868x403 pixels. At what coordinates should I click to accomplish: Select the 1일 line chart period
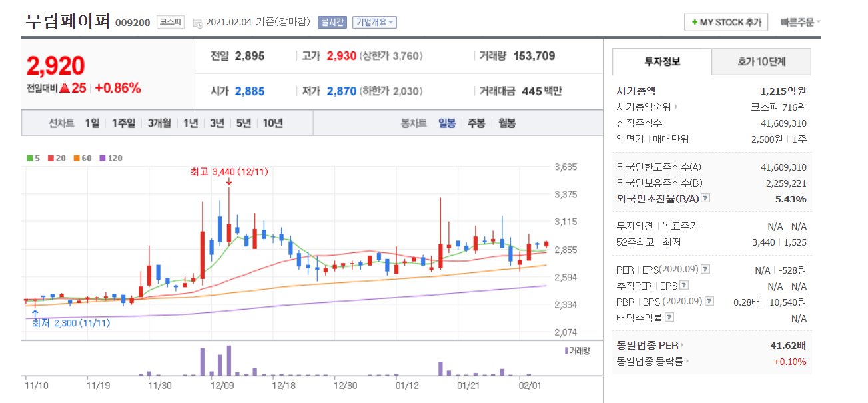[92, 123]
